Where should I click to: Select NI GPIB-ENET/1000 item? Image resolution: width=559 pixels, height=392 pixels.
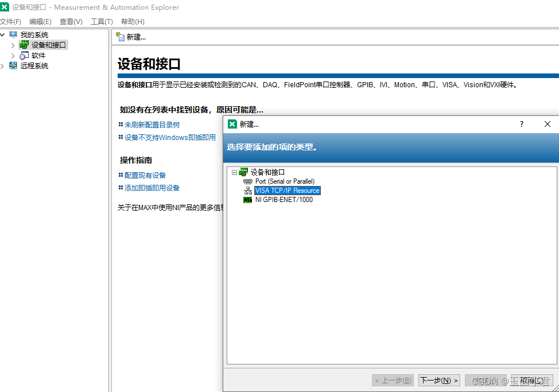coord(284,200)
